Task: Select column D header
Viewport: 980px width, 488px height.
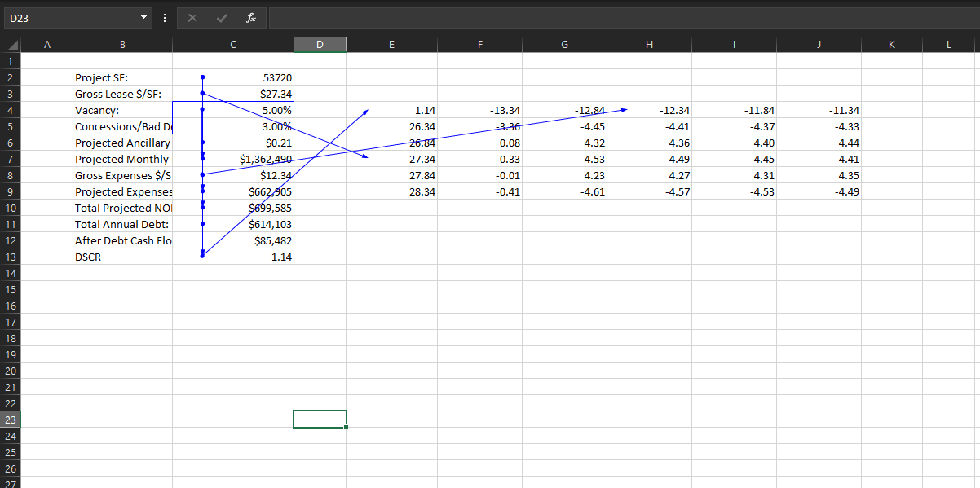Action: [x=320, y=45]
